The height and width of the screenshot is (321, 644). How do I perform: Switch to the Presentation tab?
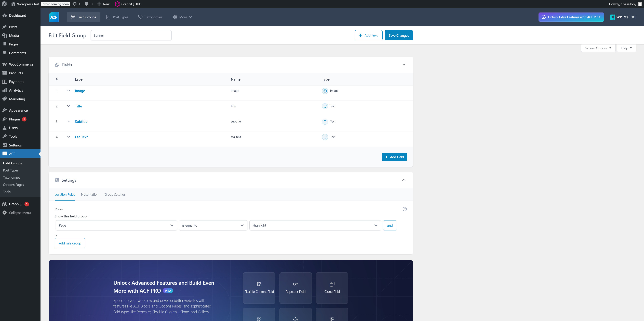click(x=89, y=194)
